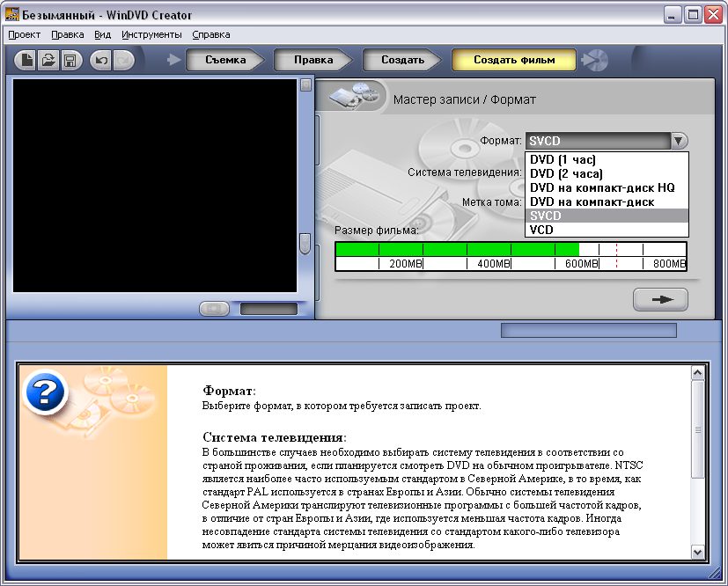Click the Undo arrow icon
This screenshot has height=586, width=728.
(x=101, y=61)
